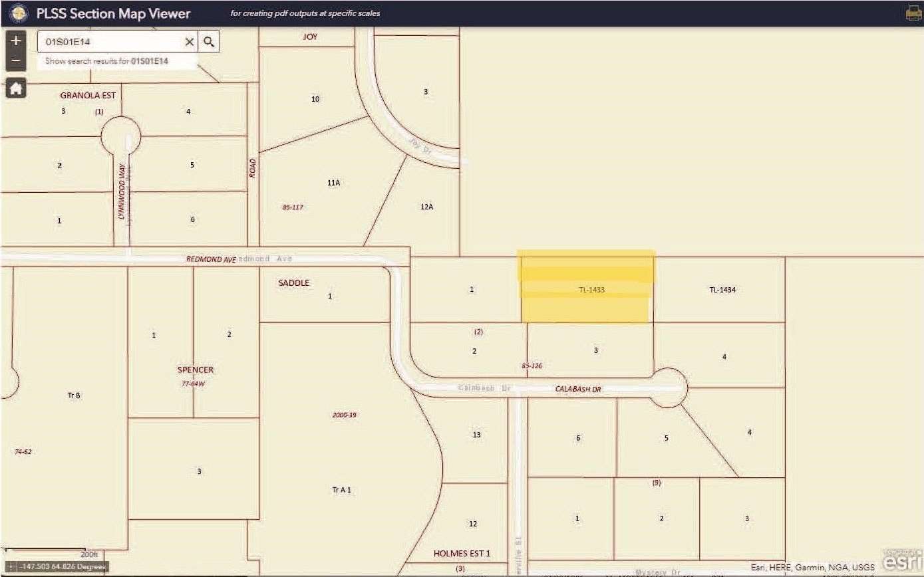The width and height of the screenshot is (924, 577).
Task: Click the zoom in plus icon
Action: [x=15, y=40]
